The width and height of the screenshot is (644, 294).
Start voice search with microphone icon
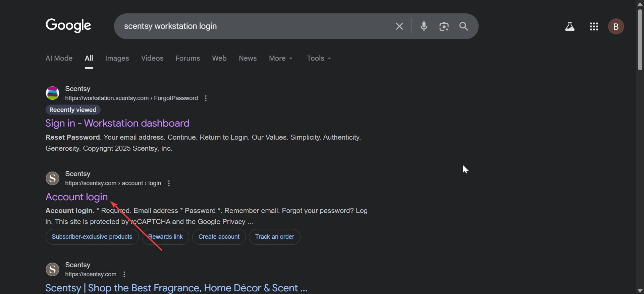(424, 26)
